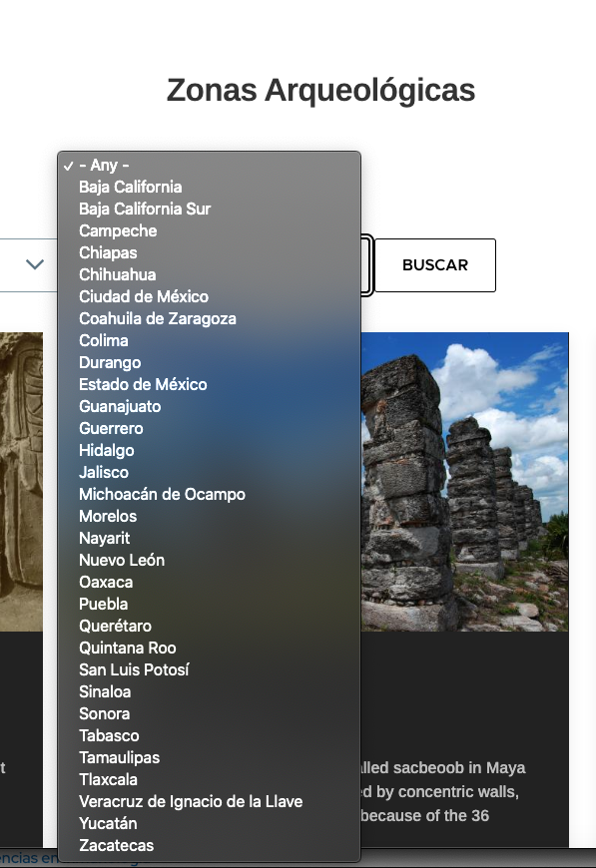
Task: Select Yucatán from the dropdown
Action: (x=210, y=824)
